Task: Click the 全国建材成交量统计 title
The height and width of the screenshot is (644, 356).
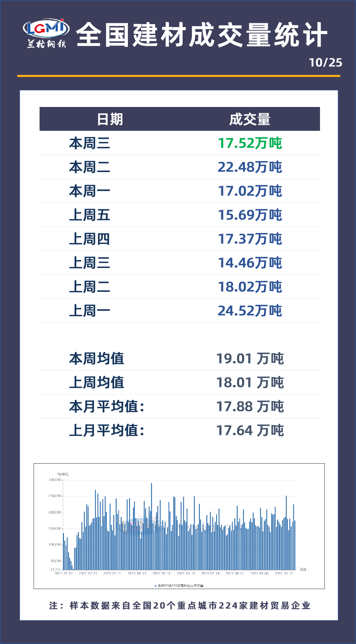Action: 202,35
